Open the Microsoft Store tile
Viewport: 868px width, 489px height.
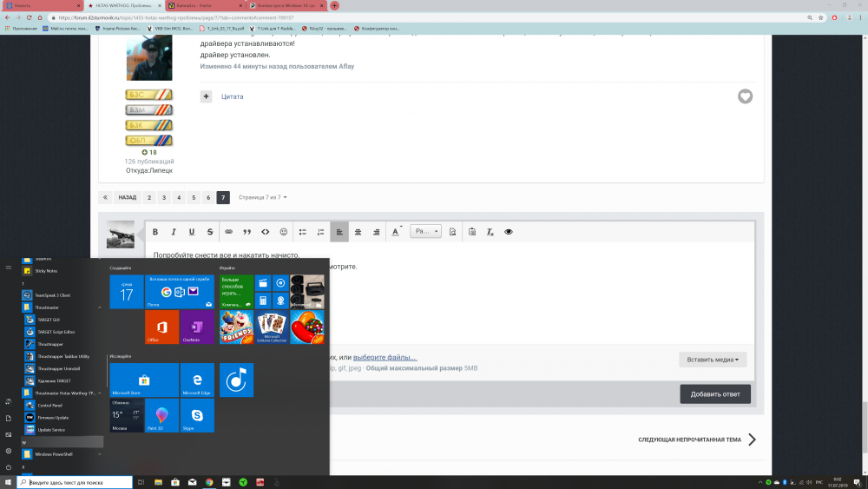[x=144, y=380]
